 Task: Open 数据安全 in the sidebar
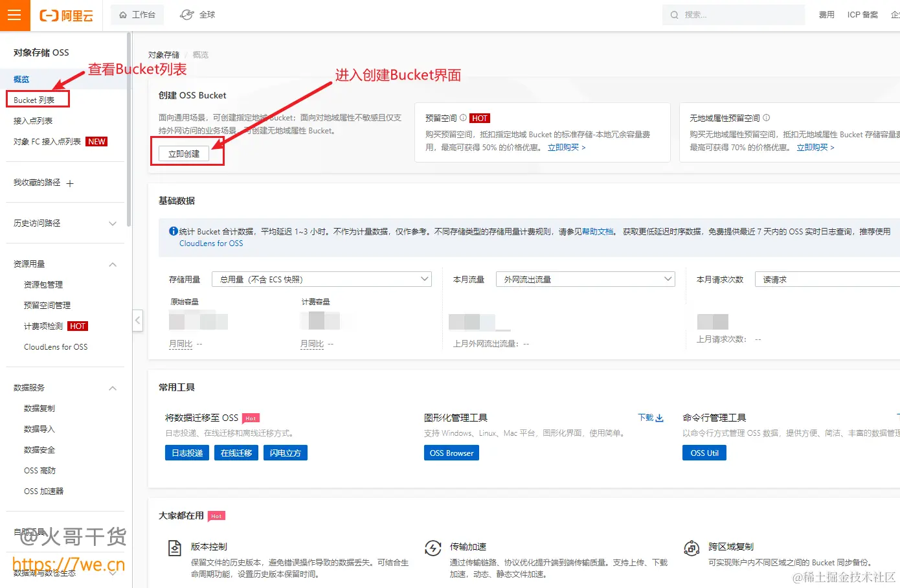coord(39,449)
